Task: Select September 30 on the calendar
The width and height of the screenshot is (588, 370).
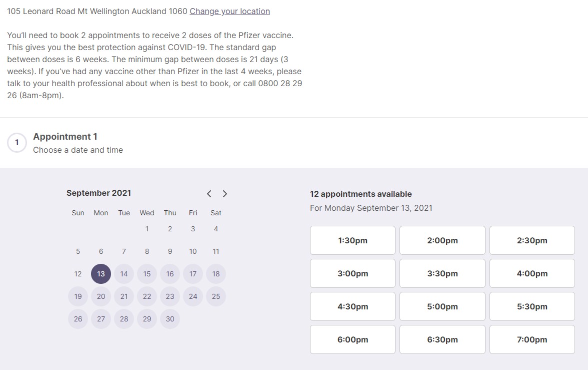Action: [x=170, y=319]
